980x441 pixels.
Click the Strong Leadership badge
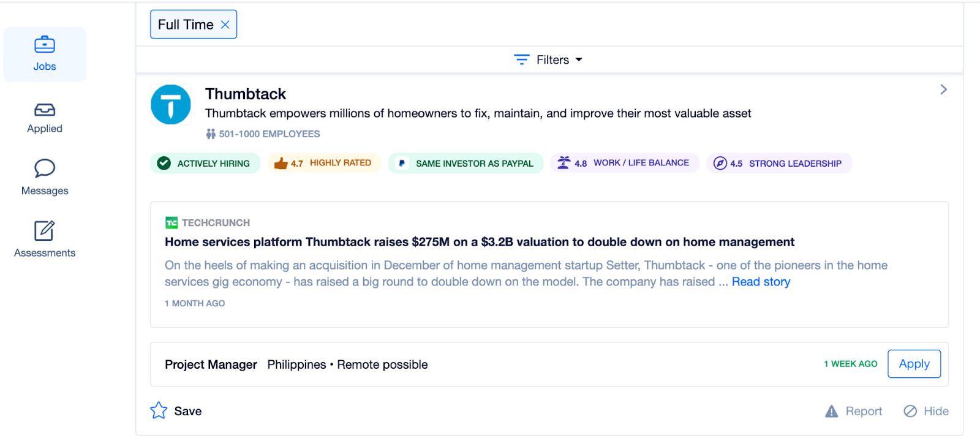click(x=778, y=164)
